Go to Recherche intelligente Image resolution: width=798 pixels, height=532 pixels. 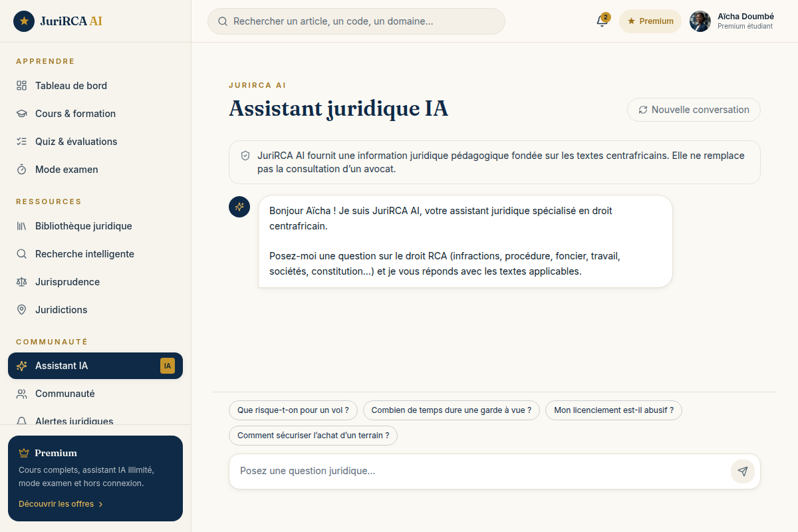click(x=95, y=254)
